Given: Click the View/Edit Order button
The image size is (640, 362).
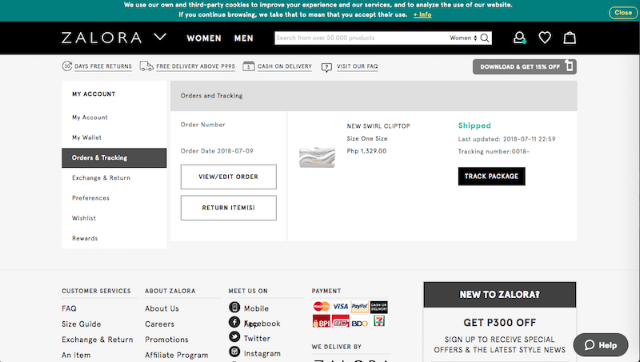Looking at the screenshot, I should pyautogui.click(x=229, y=177).
